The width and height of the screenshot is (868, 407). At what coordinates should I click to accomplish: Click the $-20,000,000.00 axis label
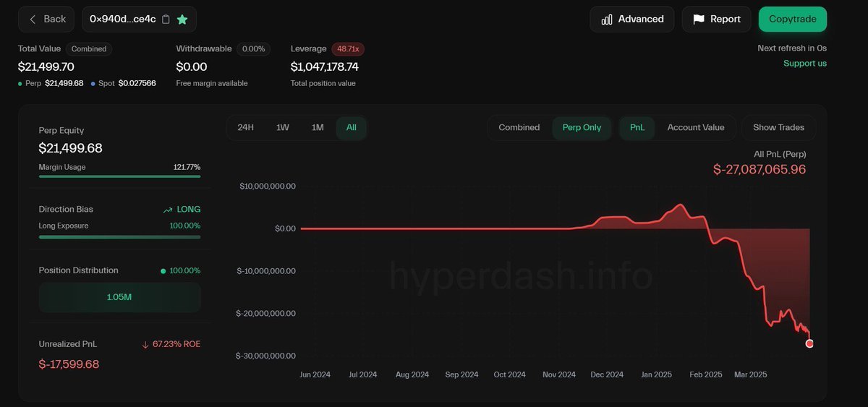[x=266, y=314]
